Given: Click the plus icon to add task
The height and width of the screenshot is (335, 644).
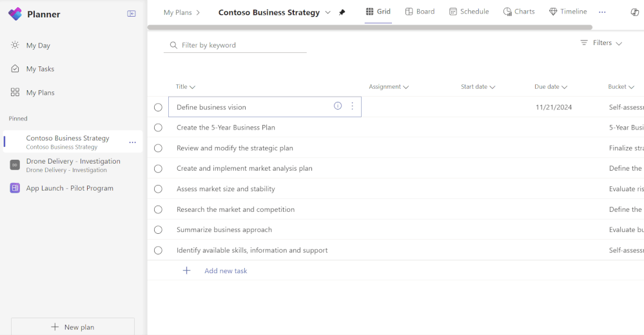Looking at the screenshot, I should (x=187, y=271).
